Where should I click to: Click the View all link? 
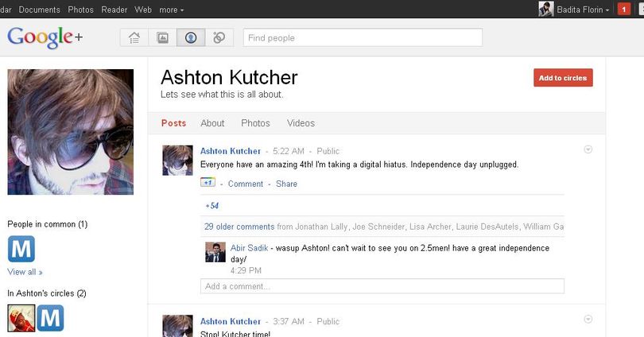[25, 272]
